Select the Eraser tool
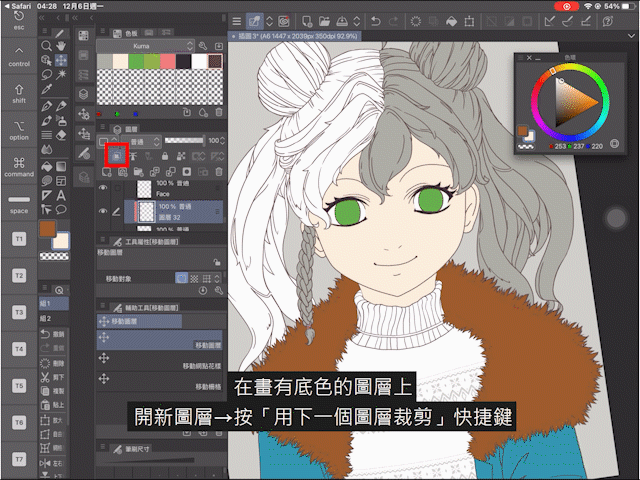Screen dimensions: 640x480 61,135
